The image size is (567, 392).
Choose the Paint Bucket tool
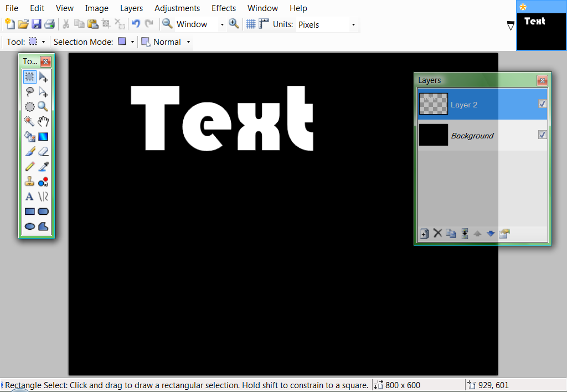coord(29,137)
